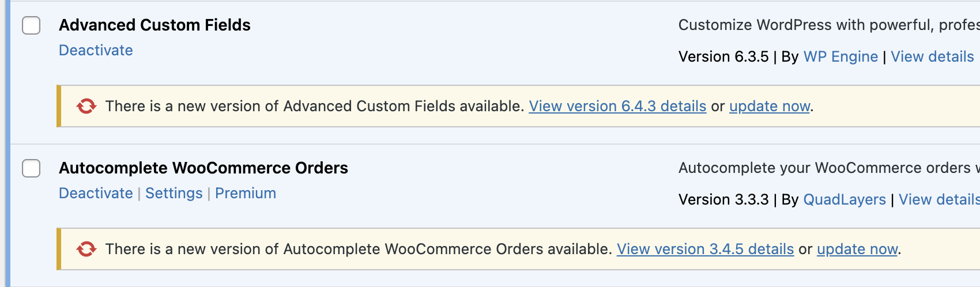Open View version 6.4.3 details
This screenshot has height=287, width=980.
tap(617, 106)
